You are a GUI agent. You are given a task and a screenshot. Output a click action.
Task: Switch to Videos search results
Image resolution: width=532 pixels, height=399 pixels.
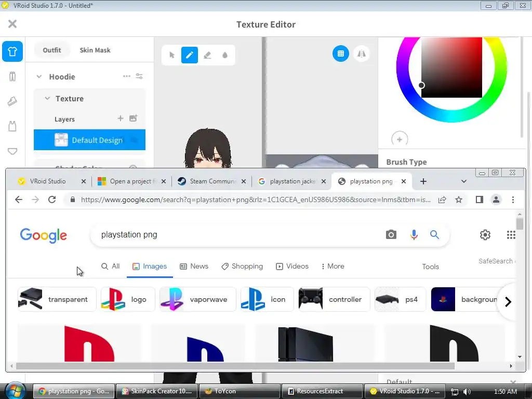(292, 267)
